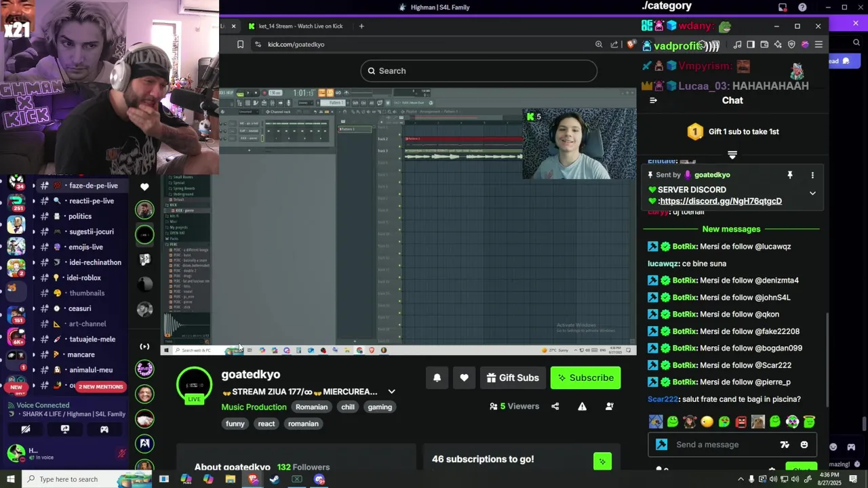Open the Windows Start menu
This screenshot has width=868, height=488.
[x=11, y=479]
